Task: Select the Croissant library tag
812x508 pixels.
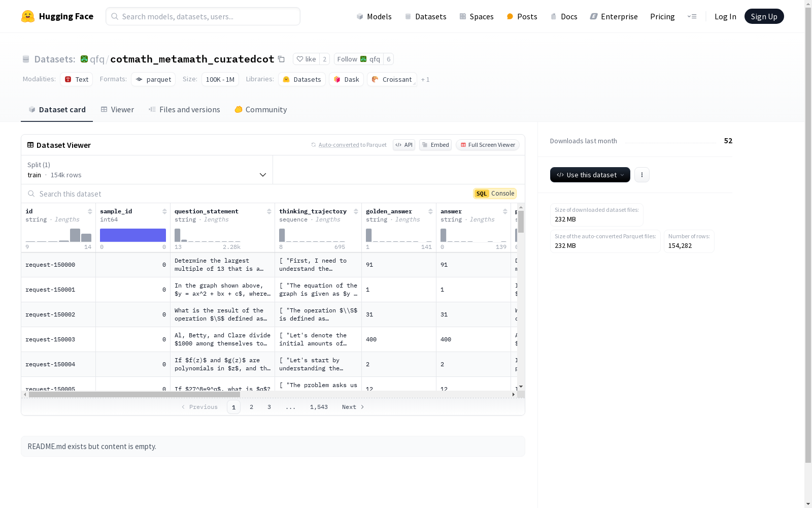Action: (392, 79)
